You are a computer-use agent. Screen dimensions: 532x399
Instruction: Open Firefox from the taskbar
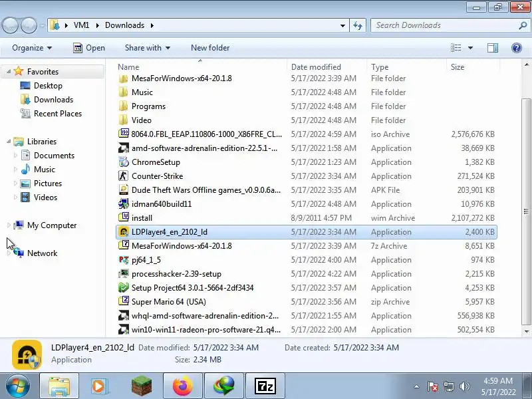coord(182,386)
